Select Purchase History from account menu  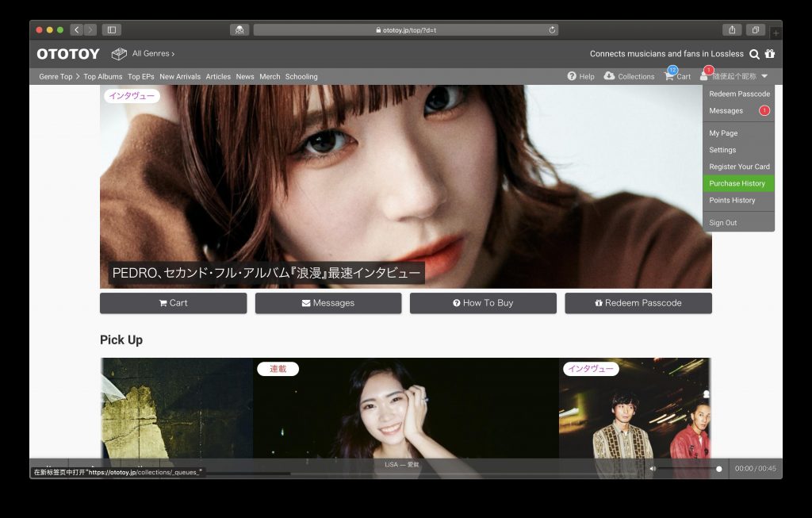[x=738, y=183]
